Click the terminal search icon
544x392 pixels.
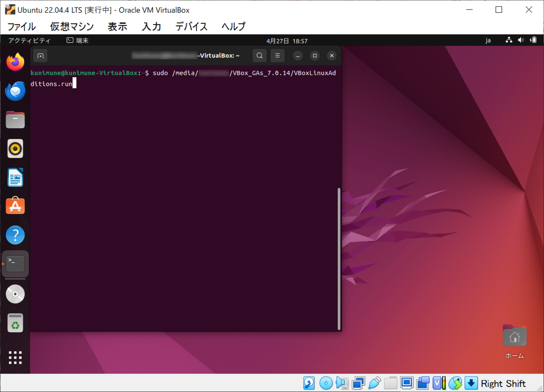point(259,56)
